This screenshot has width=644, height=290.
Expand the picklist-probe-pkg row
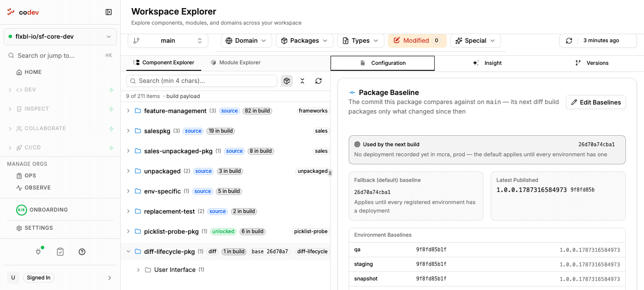pos(128,231)
